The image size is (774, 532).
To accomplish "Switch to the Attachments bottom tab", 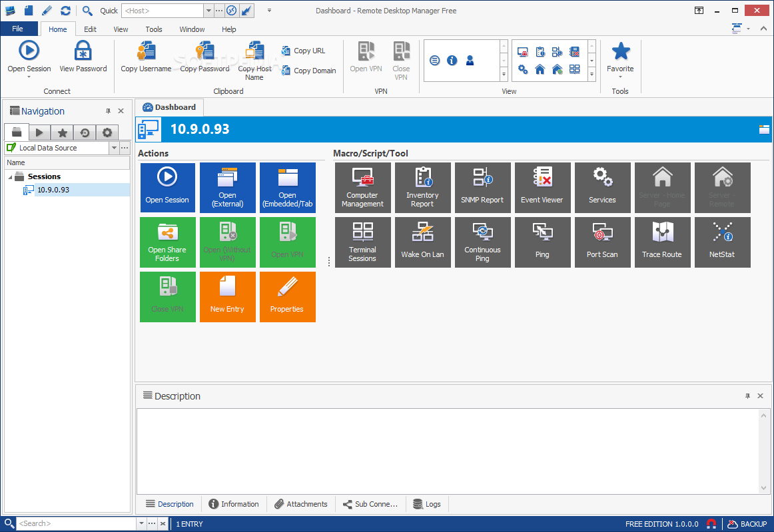I will pos(301,504).
